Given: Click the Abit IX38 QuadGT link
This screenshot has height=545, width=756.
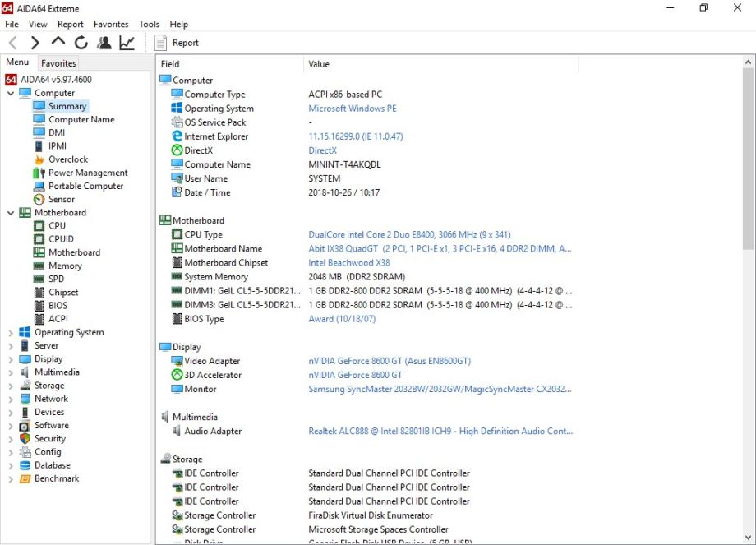Looking at the screenshot, I should pos(440,249).
